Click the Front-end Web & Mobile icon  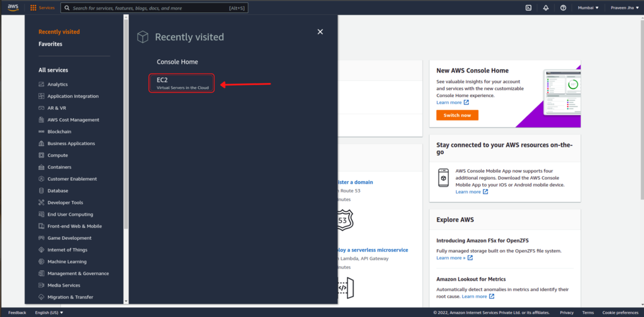click(41, 226)
